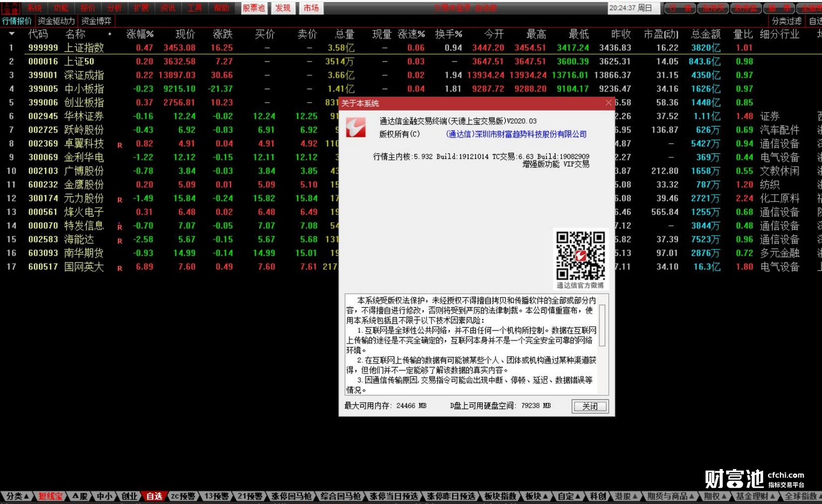The width and height of the screenshot is (822, 504).
Task: Click the R marker beside 卓翼科技
Action: point(120,145)
